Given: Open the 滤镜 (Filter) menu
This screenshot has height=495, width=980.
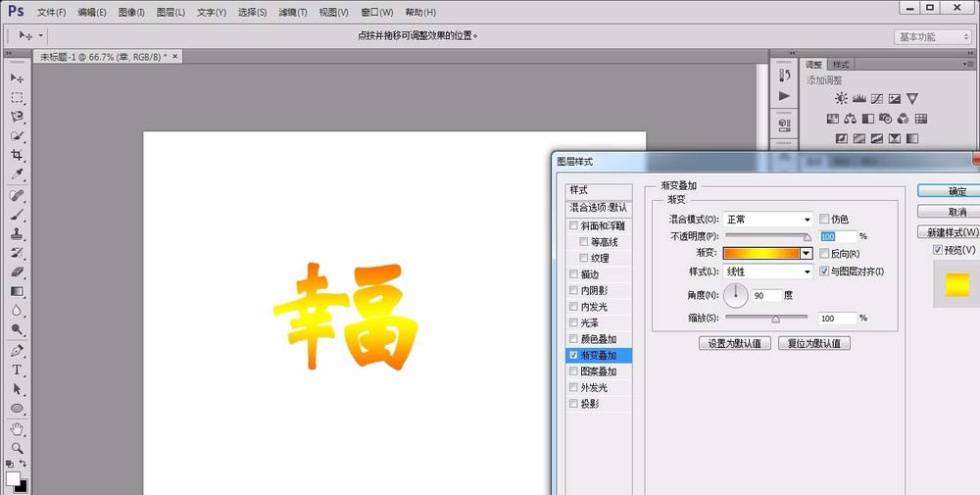Looking at the screenshot, I should 292,13.
